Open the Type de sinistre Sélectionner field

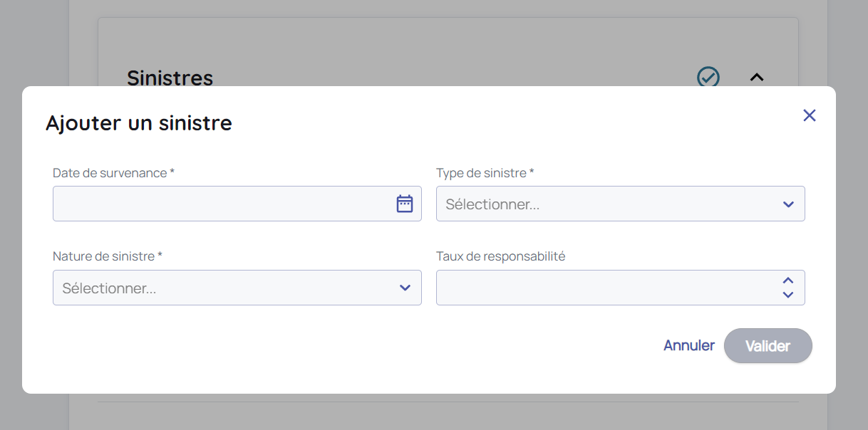[x=606, y=204]
